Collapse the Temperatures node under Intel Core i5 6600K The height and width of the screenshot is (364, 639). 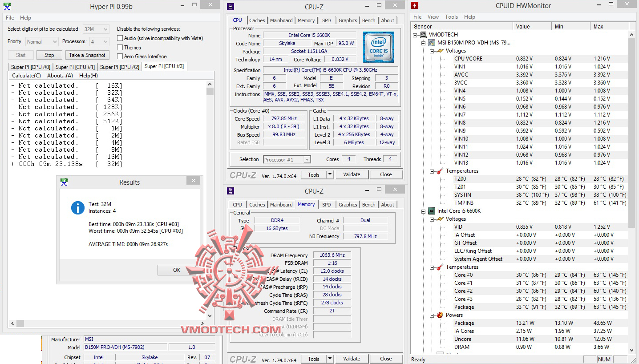[431, 267]
